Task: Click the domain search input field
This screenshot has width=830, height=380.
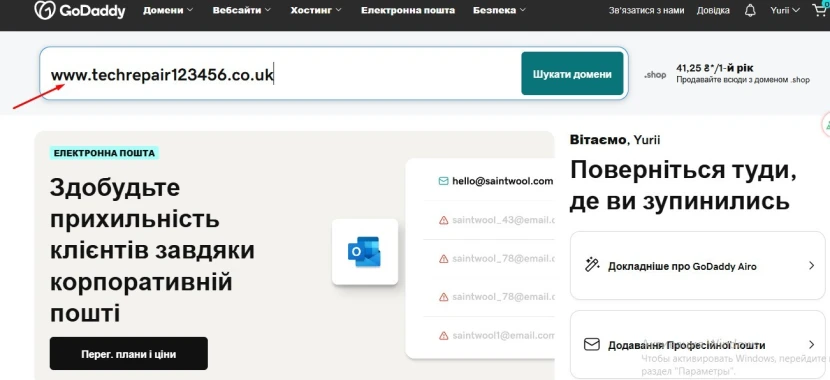Action: [281, 74]
